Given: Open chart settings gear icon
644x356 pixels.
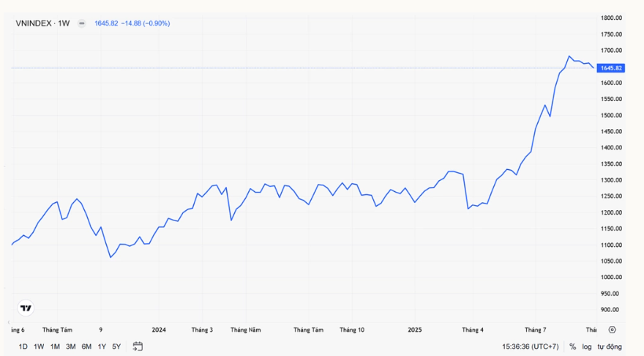Looking at the screenshot, I should [x=612, y=330].
